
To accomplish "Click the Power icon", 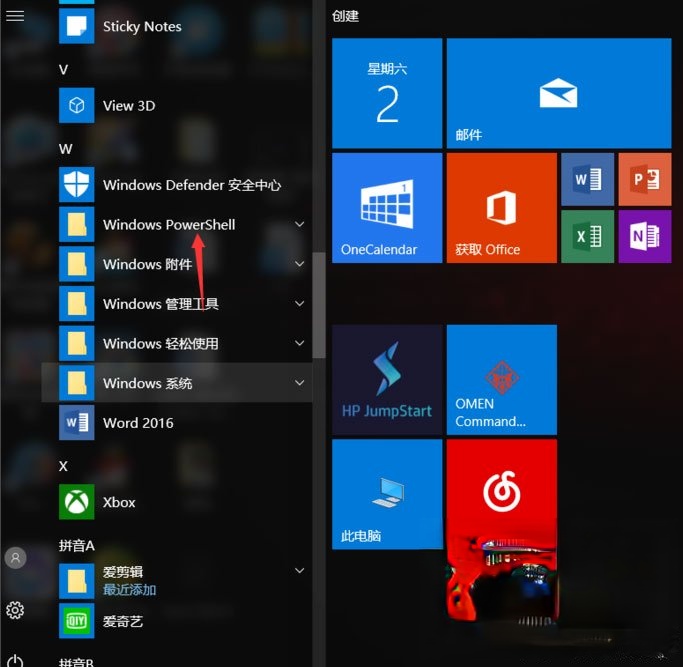I will click(15, 660).
